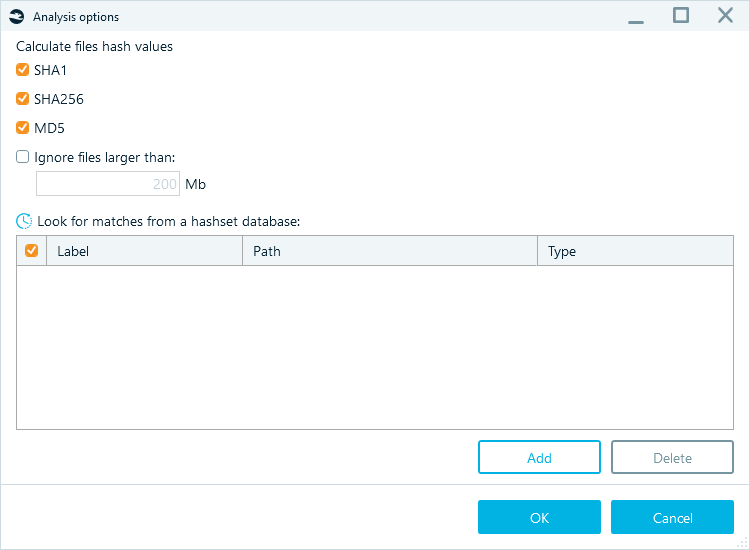
Task: Enable Ignore files larger than option
Action: click(x=22, y=157)
